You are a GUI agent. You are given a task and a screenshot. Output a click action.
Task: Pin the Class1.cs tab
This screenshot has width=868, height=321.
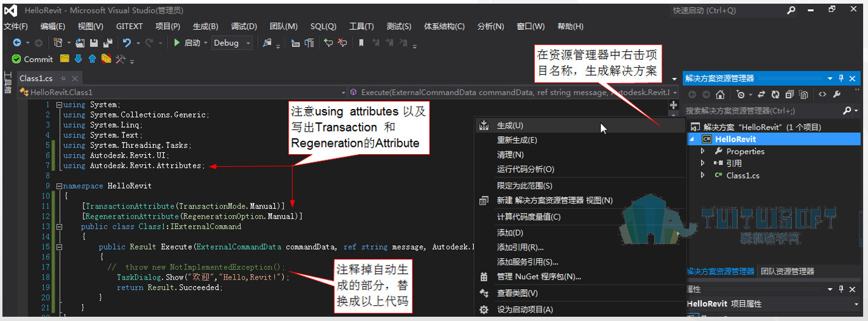[x=63, y=79]
